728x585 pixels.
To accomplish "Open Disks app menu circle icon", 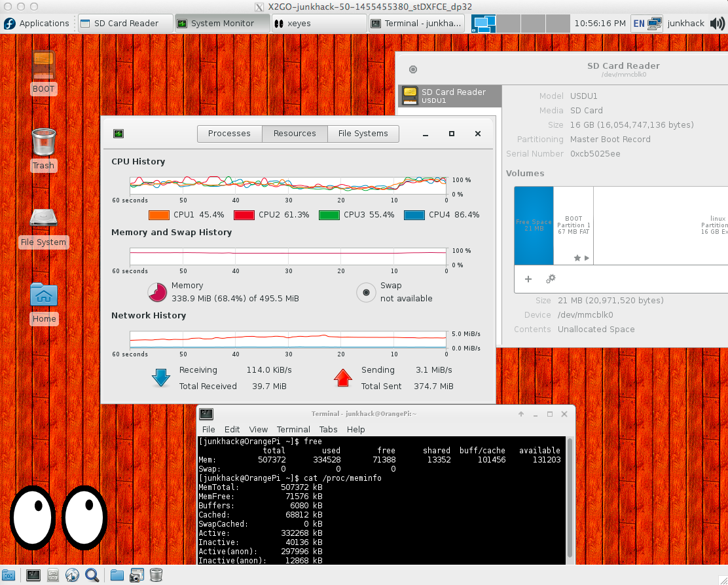I will (x=412, y=69).
